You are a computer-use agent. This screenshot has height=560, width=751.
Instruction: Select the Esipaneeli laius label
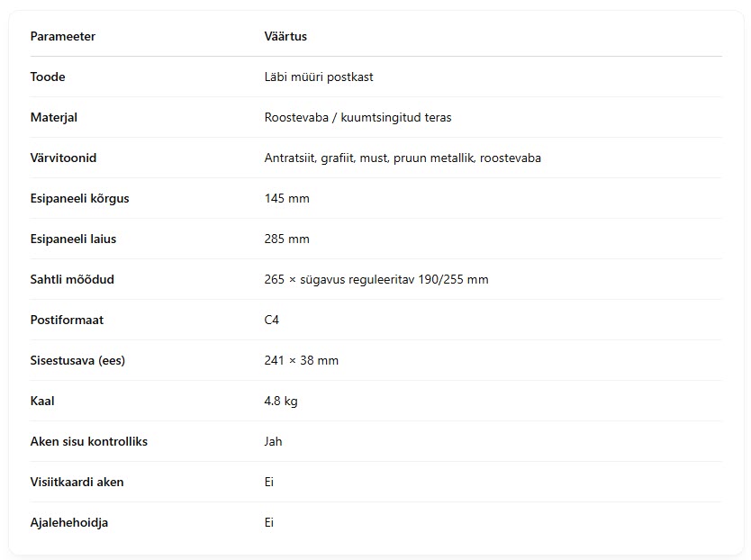(73, 239)
